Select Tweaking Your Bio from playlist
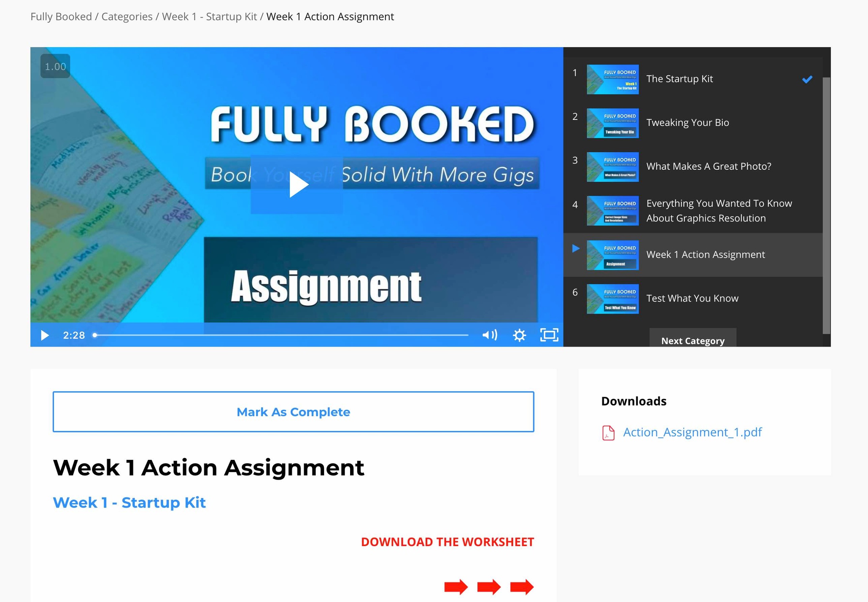This screenshot has height=602, width=868. coord(687,122)
